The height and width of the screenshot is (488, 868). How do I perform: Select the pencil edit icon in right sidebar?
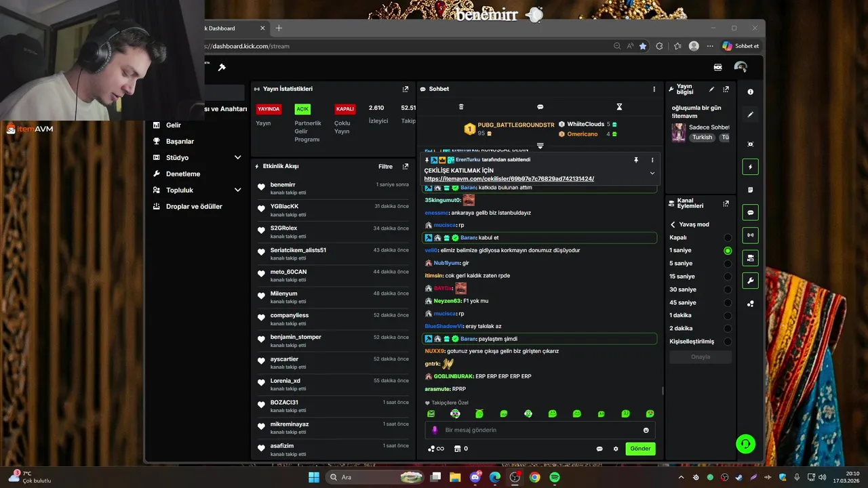pyautogui.click(x=750, y=115)
